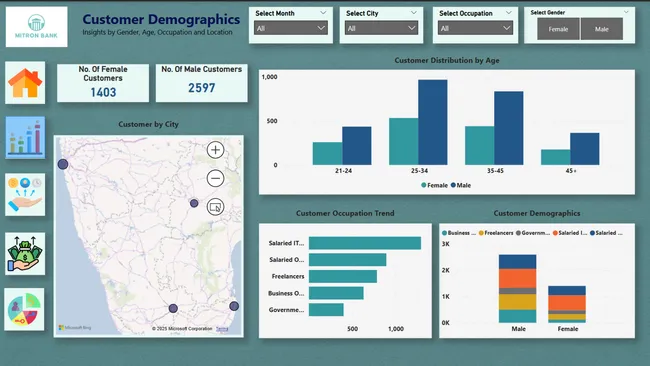Image resolution: width=650 pixels, height=366 pixels.
Task: Click the Mitron Bank logo
Action: coord(36,27)
